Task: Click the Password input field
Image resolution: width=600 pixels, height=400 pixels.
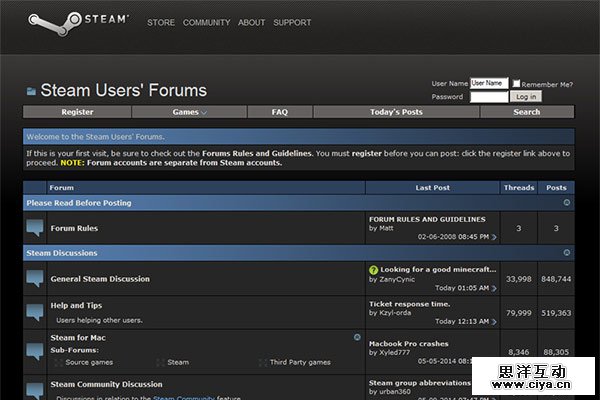Action: click(489, 97)
